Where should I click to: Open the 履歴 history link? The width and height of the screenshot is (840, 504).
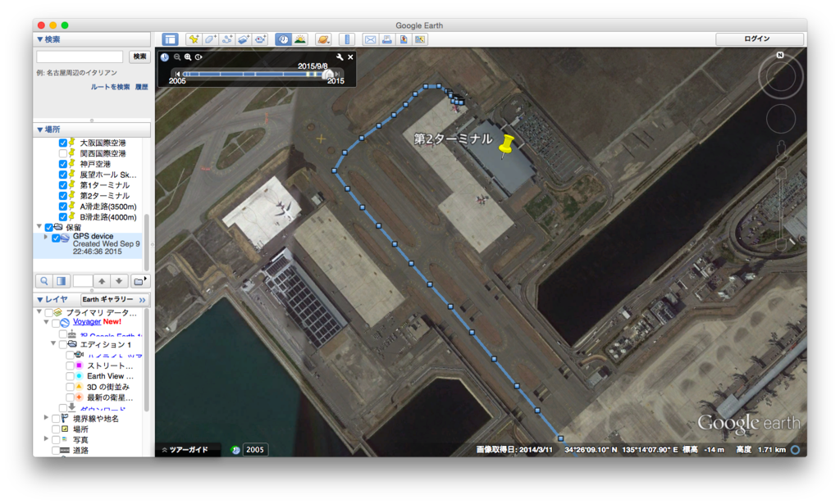pos(141,87)
